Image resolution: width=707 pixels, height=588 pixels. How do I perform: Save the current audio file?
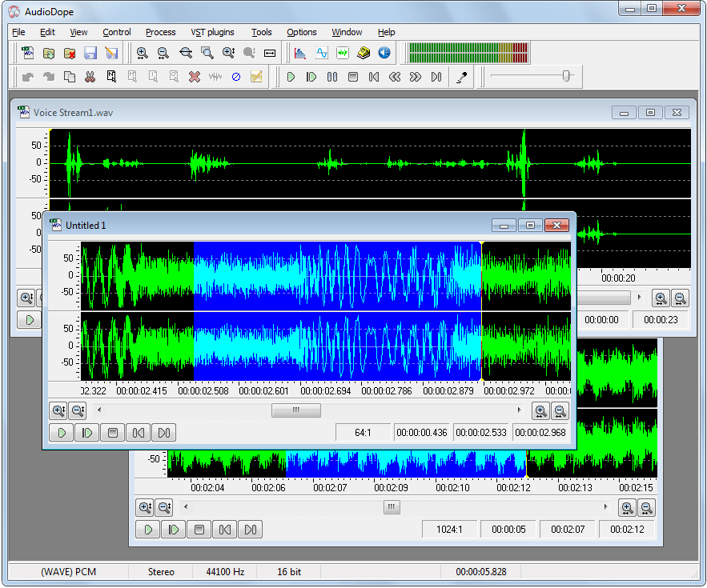(90, 53)
